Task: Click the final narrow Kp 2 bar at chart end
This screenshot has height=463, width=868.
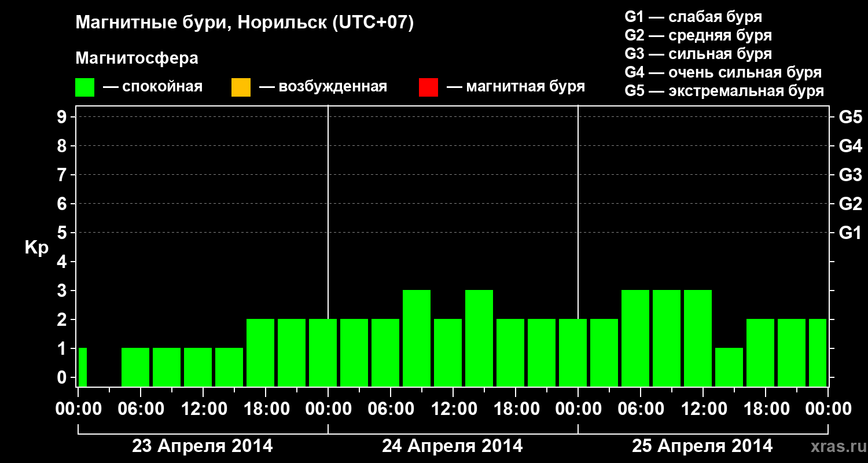Action: point(818,352)
